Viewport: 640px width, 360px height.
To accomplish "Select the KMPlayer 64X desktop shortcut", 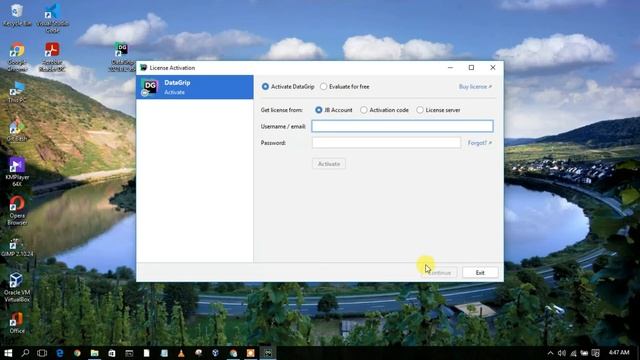I will [x=17, y=171].
